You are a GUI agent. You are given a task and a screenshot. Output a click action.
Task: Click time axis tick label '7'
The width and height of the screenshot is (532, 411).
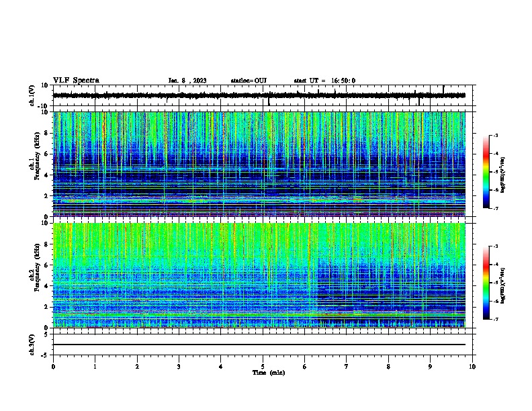pos(347,367)
